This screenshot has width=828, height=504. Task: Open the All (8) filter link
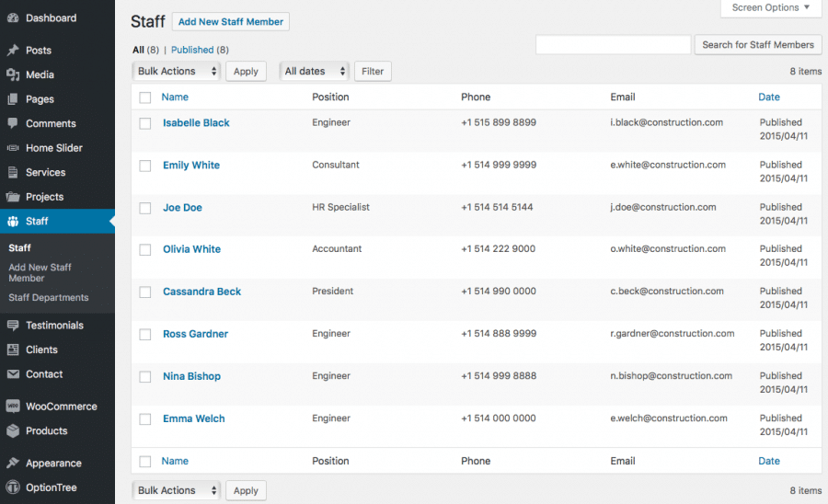click(x=145, y=50)
